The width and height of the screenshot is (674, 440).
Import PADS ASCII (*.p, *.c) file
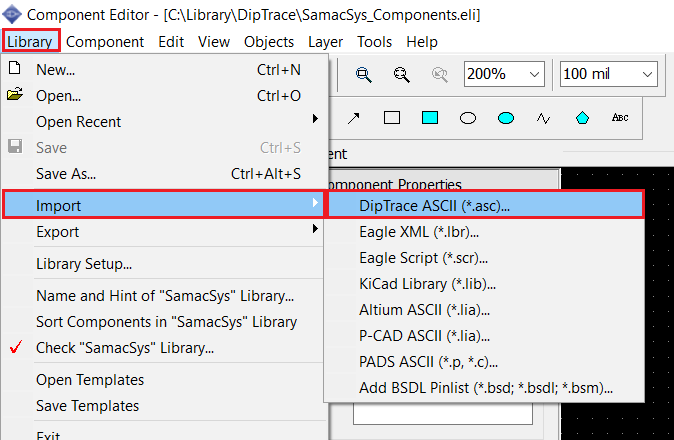tap(486, 362)
